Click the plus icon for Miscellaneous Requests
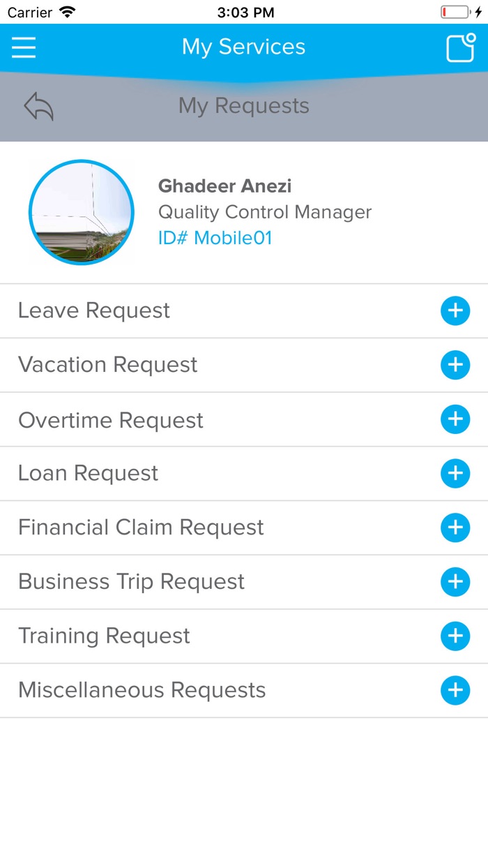Image resolution: width=488 pixels, height=868 pixels. (455, 690)
